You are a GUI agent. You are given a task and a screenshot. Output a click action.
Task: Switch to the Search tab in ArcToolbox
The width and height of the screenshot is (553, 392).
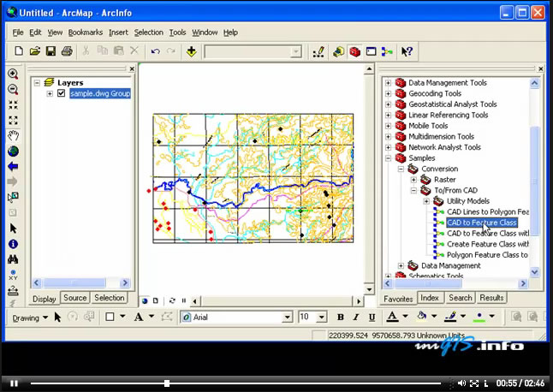(x=461, y=298)
